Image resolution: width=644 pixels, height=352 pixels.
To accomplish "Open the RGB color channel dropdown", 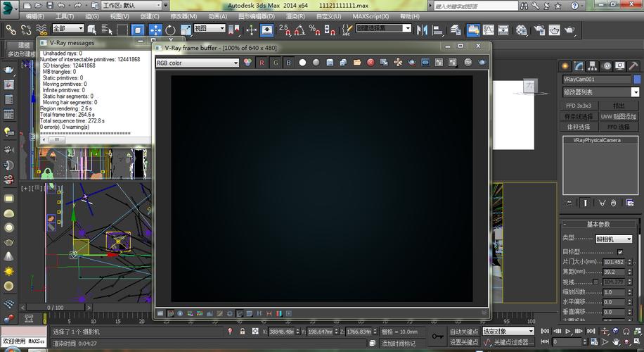I will point(198,63).
